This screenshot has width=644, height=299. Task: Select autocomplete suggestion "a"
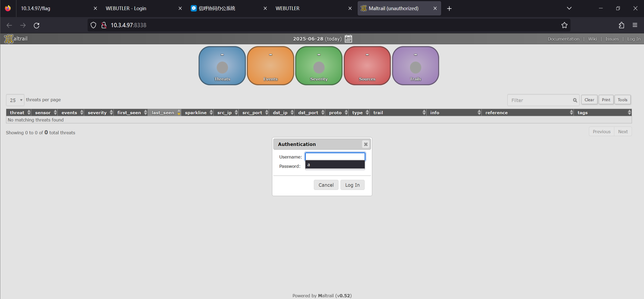(335, 165)
